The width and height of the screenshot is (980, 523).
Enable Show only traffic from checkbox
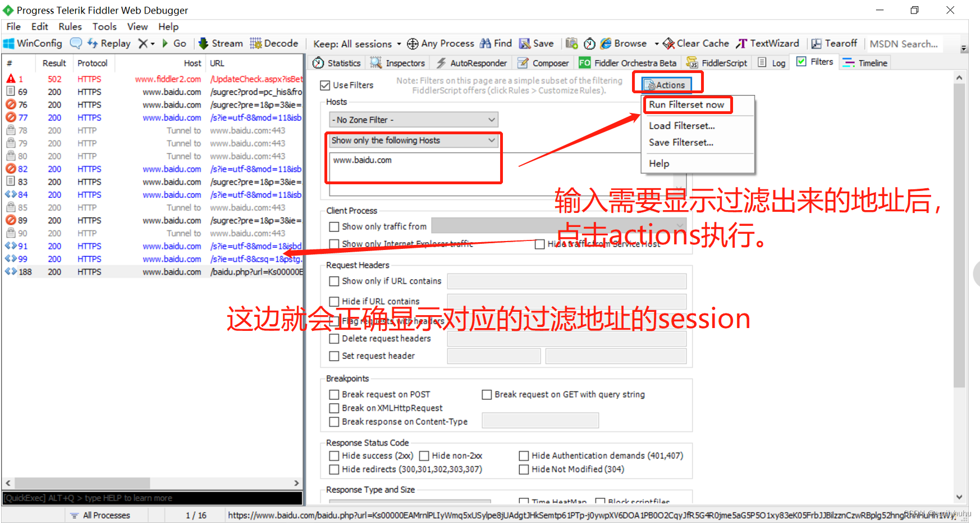coord(334,226)
